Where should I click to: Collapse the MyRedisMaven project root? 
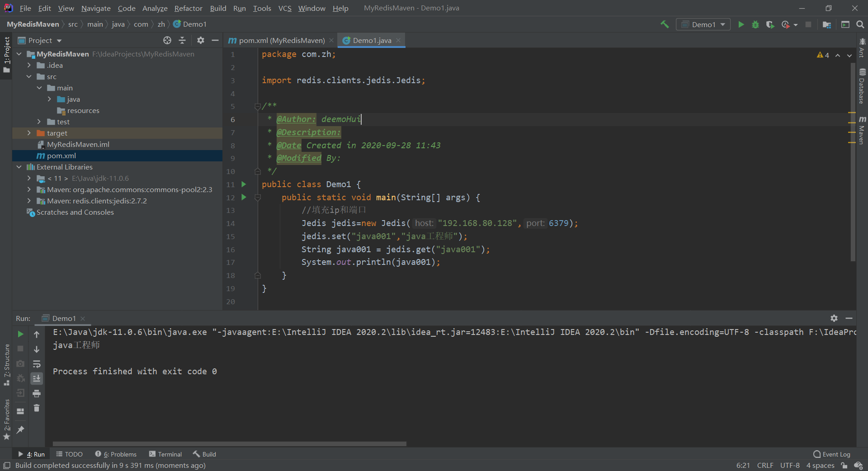point(19,54)
